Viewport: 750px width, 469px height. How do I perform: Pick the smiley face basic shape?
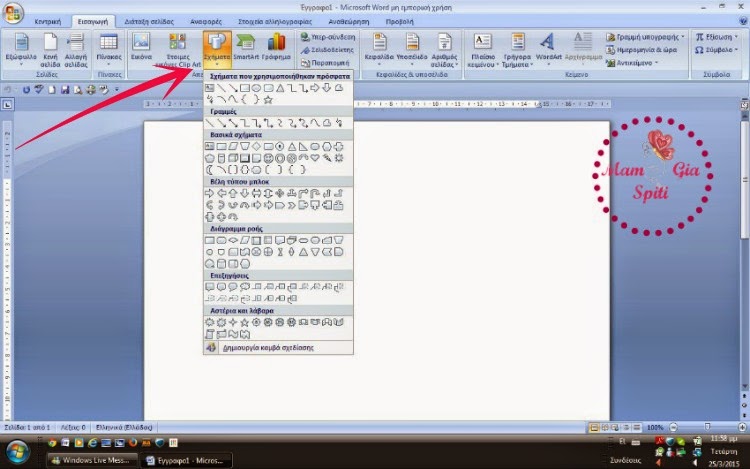[x=268, y=158]
